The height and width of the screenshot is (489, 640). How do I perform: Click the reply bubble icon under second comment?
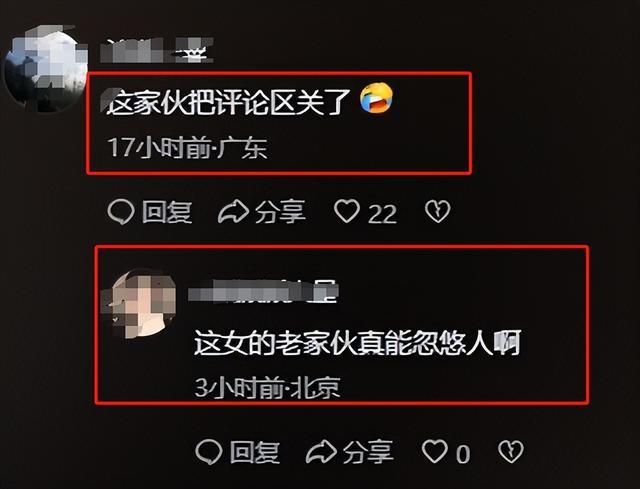[x=209, y=452]
